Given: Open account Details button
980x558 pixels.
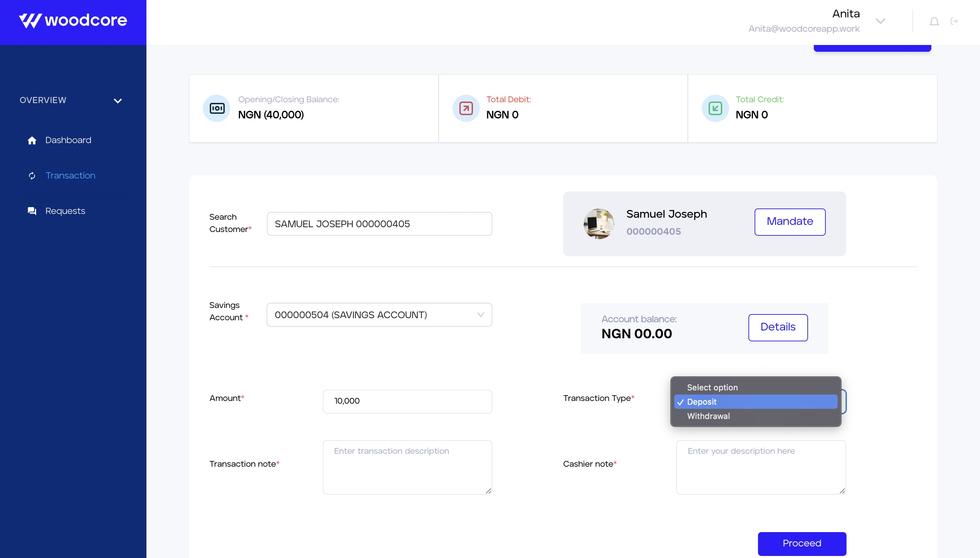Looking at the screenshot, I should pos(778,327).
